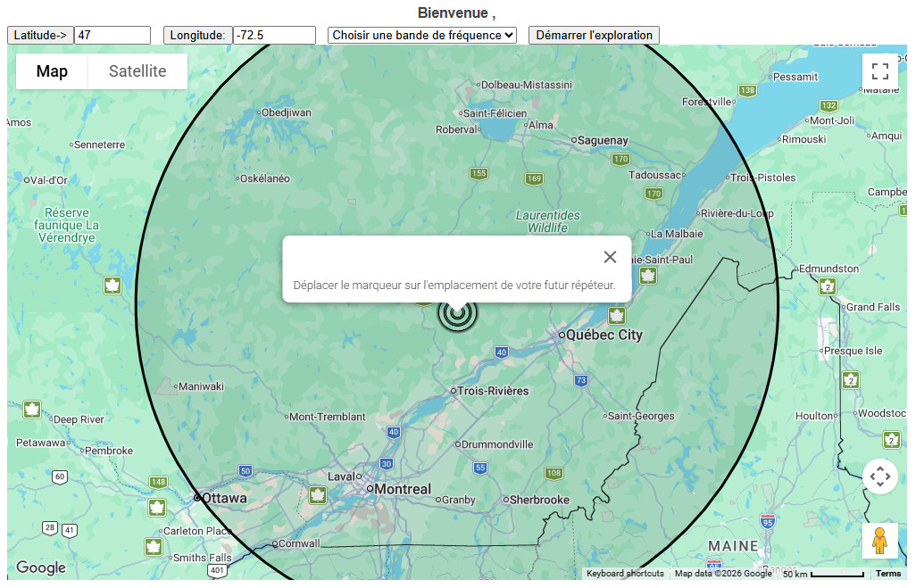Click the Maniwaki label
Screen dimensions: 924x588
point(201,386)
